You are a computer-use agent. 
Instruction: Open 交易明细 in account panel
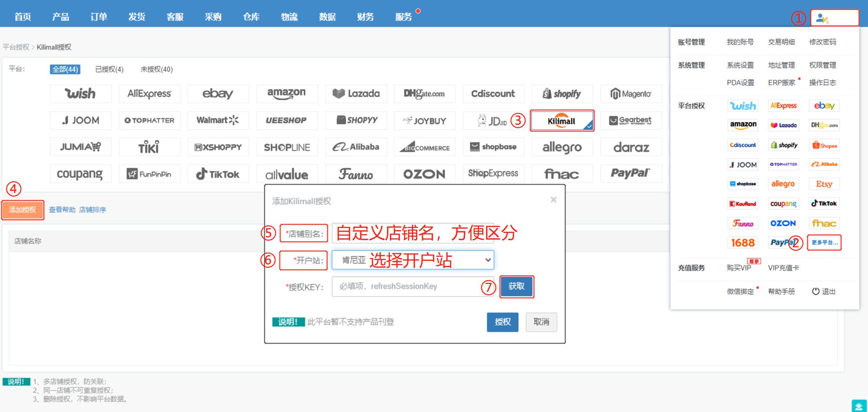pyautogui.click(x=782, y=42)
